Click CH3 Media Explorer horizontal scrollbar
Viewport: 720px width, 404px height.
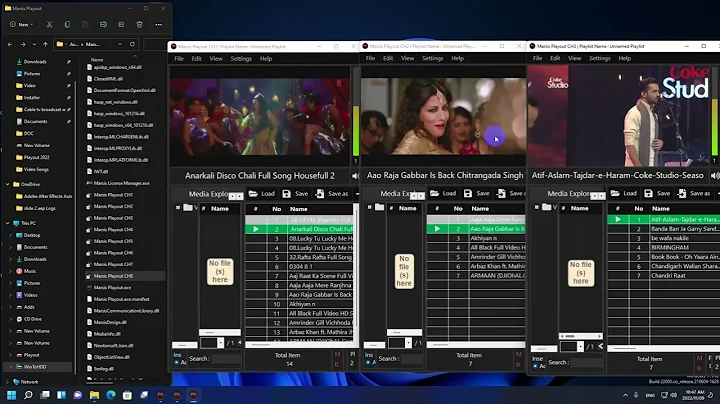[x=580, y=336]
